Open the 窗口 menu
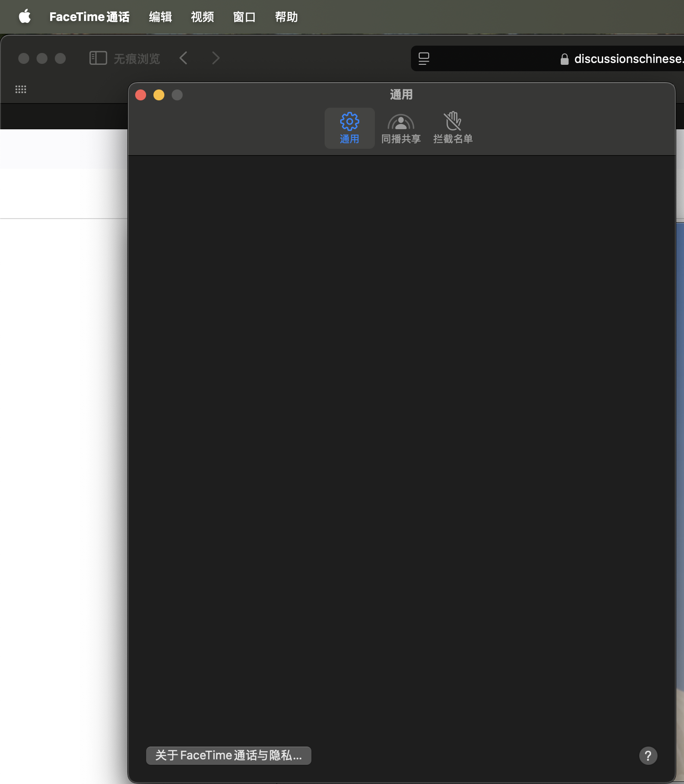The height and width of the screenshot is (784, 684). 244,17
